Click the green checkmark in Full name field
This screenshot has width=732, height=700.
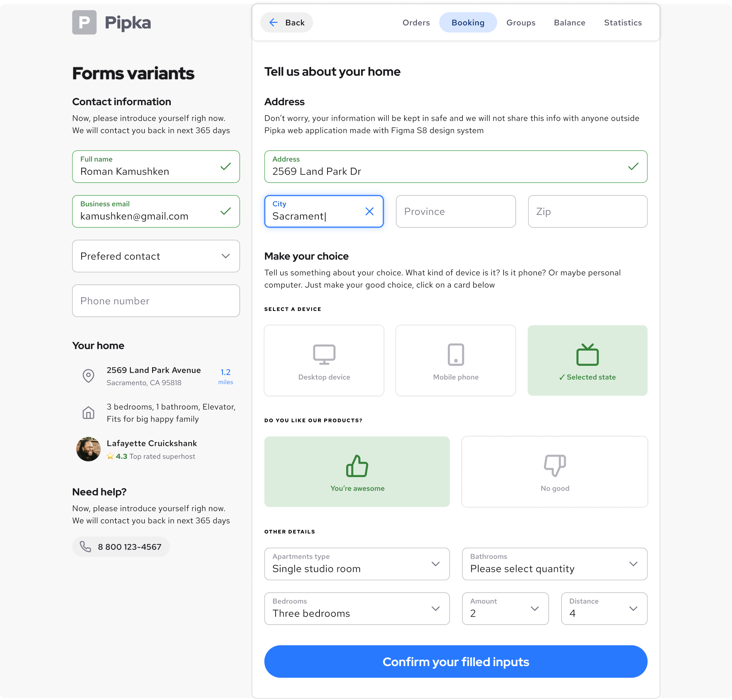[x=225, y=167]
